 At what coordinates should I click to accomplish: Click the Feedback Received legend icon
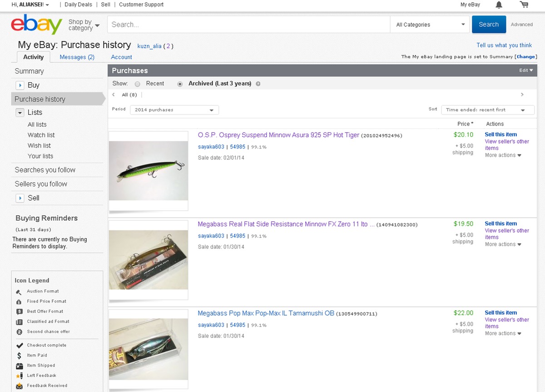click(19, 386)
